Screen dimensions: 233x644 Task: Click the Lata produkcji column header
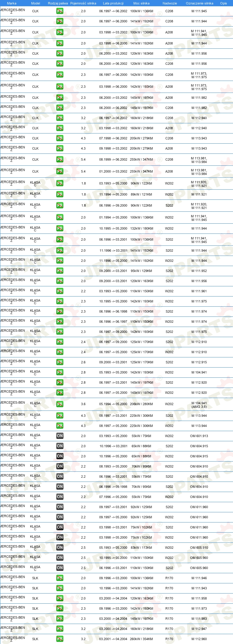(x=113, y=3)
